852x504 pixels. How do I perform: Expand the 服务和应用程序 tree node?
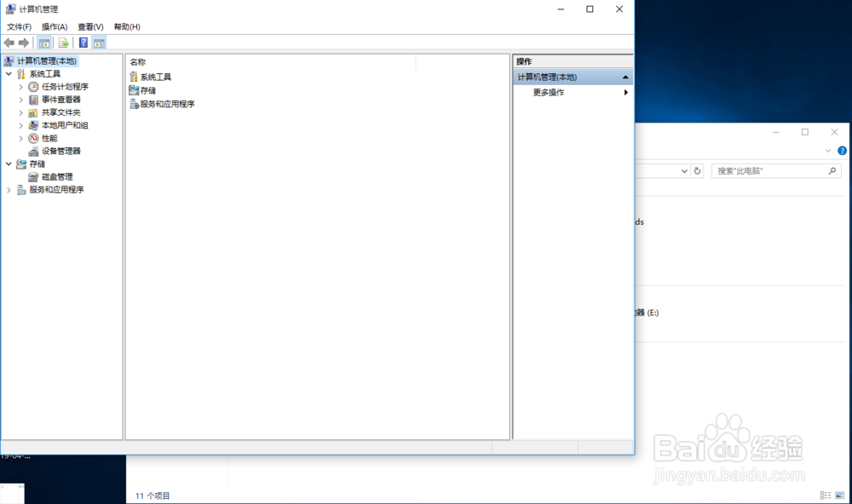(x=9, y=190)
